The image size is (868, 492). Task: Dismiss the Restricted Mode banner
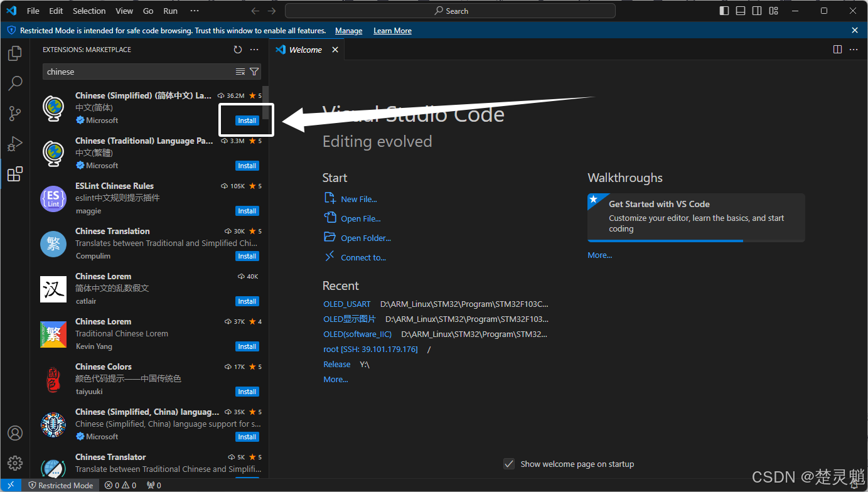pyautogui.click(x=855, y=30)
